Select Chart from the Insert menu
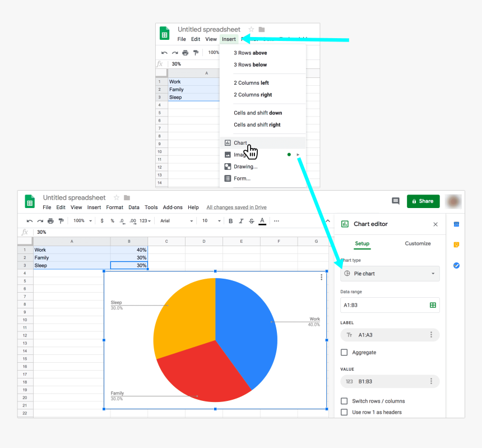 coord(241,143)
